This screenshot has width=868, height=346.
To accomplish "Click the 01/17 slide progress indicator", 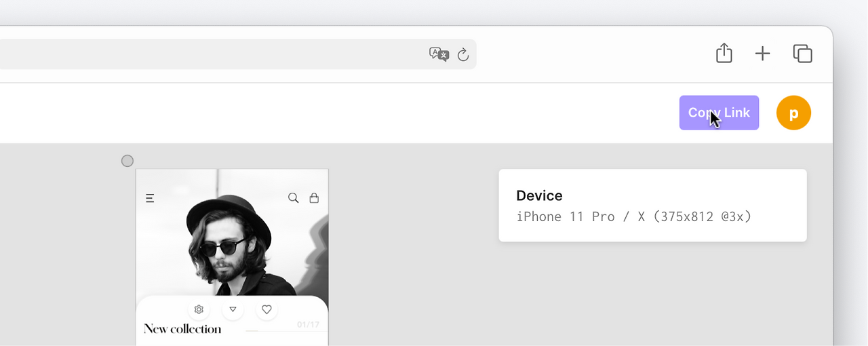I will 308,325.
